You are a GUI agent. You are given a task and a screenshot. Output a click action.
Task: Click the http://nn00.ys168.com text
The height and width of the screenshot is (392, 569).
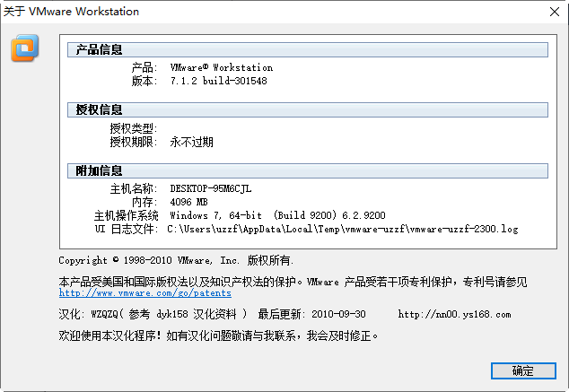(454, 314)
